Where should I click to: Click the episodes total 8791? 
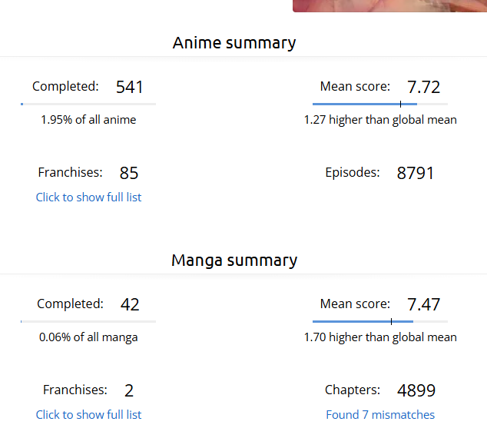click(x=416, y=174)
